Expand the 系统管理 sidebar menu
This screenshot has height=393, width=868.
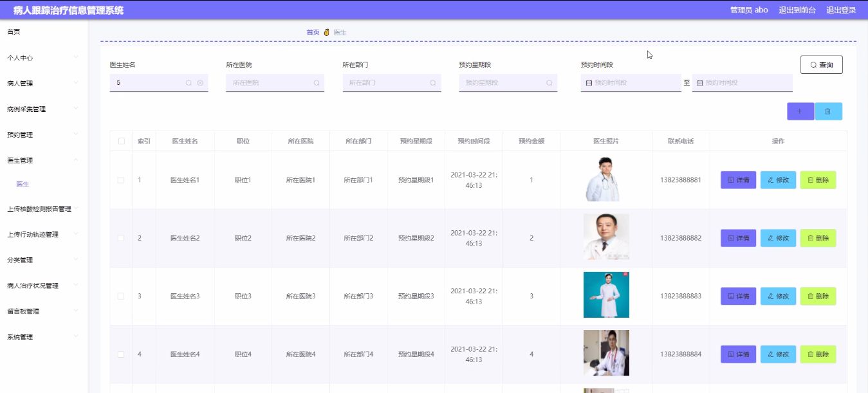[44, 336]
